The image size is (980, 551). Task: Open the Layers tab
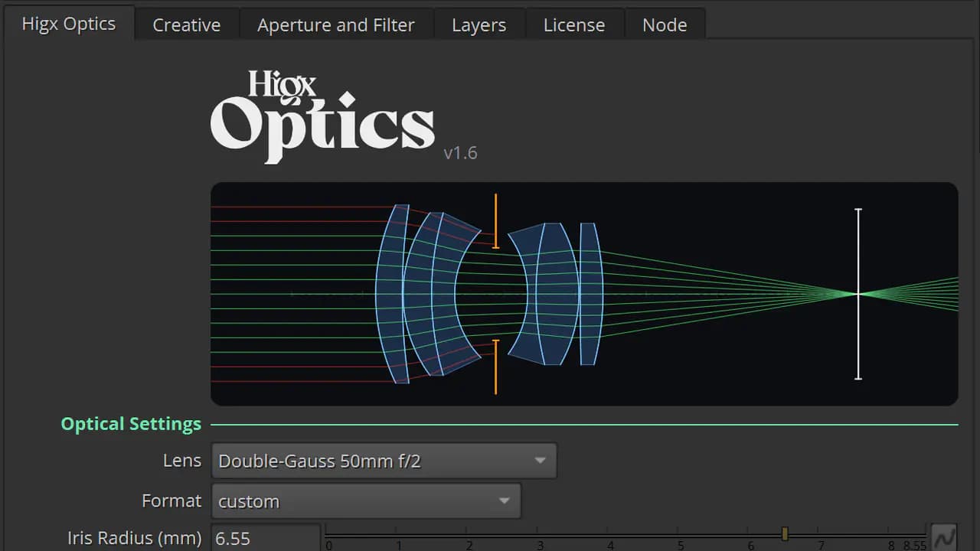coord(479,25)
